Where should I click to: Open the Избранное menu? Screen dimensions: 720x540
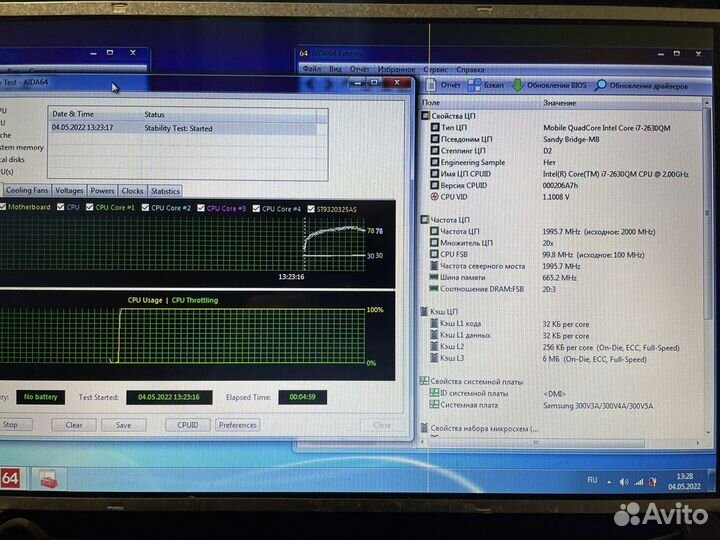click(x=396, y=70)
